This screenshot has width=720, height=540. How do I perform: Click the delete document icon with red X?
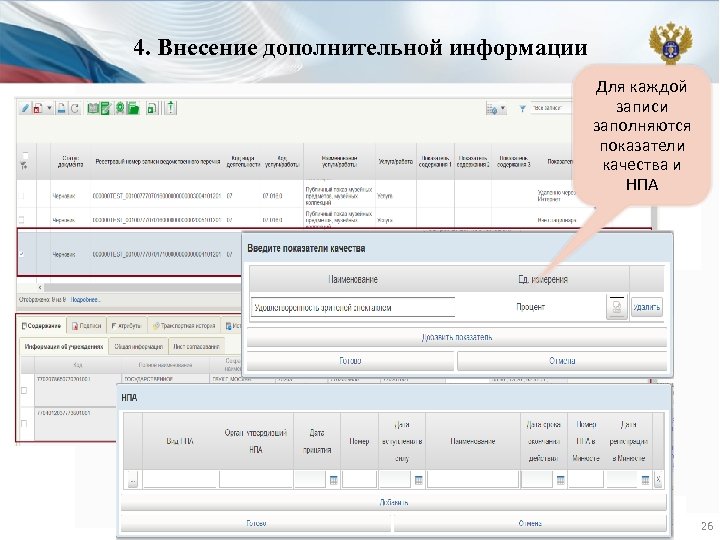click(x=38, y=108)
